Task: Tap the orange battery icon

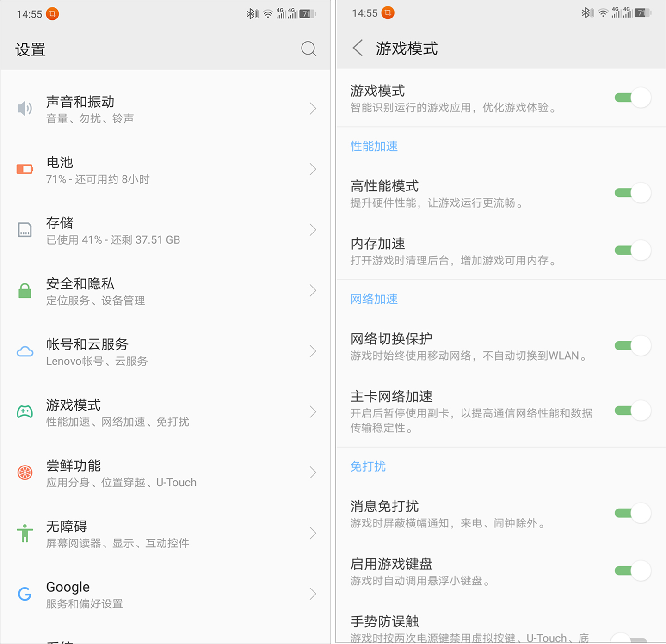Action: 25,169
